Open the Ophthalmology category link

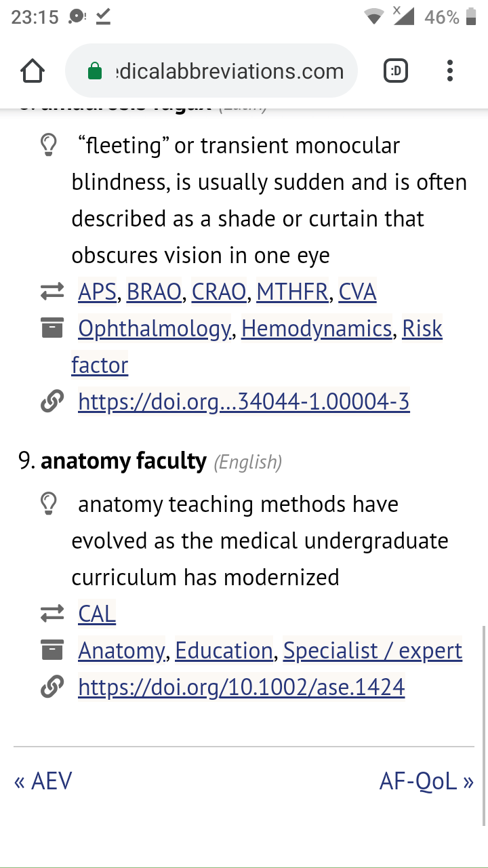click(x=155, y=329)
